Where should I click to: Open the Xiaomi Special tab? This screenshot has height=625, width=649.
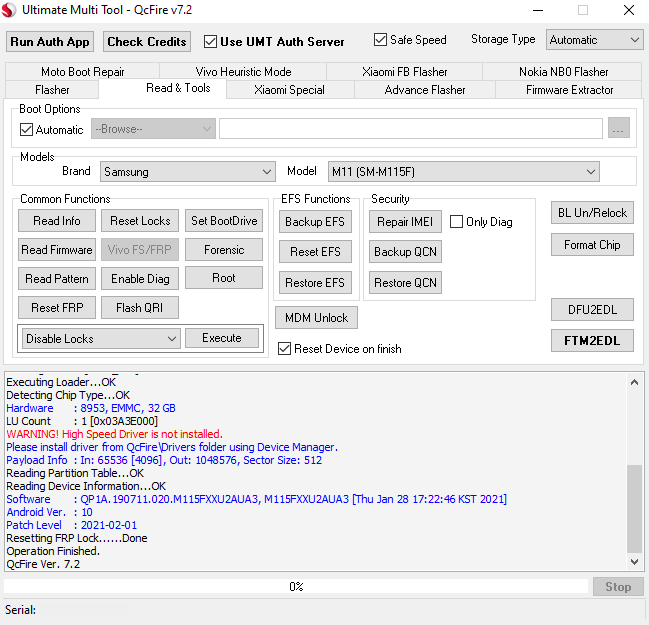(x=289, y=90)
